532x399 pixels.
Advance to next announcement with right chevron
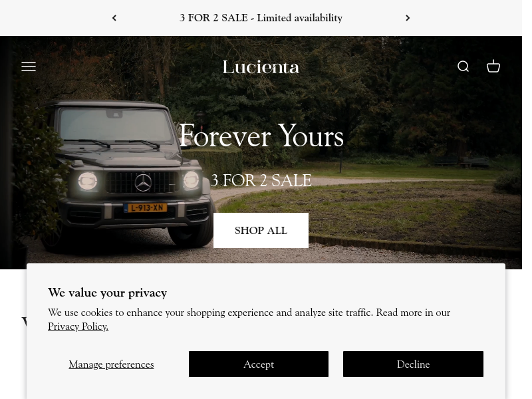pyautogui.click(x=408, y=18)
